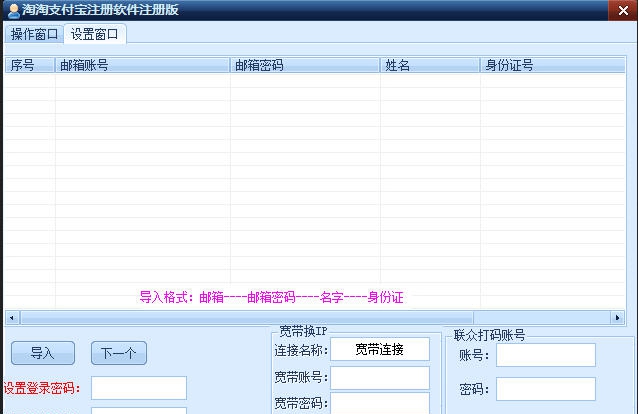This screenshot has width=638, height=414.
Task: Focus the 宽带账号 input field
Action: click(x=380, y=378)
